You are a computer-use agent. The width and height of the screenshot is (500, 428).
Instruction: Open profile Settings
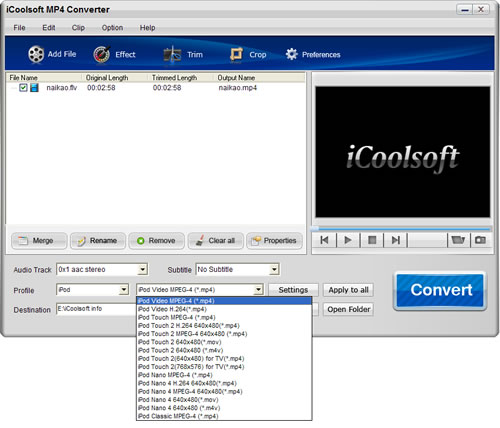pos(293,290)
